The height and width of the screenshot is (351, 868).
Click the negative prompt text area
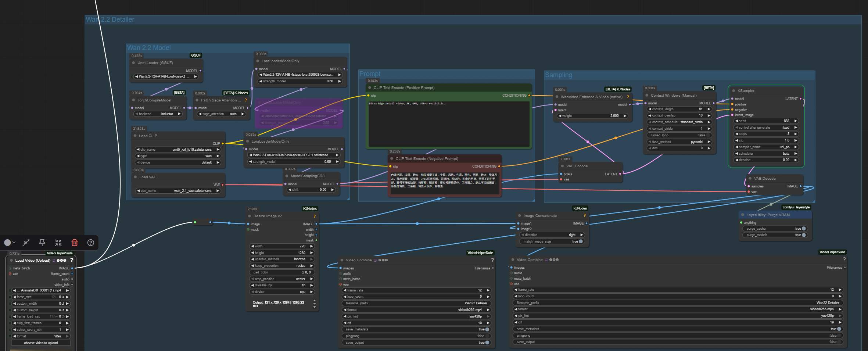click(445, 183)
